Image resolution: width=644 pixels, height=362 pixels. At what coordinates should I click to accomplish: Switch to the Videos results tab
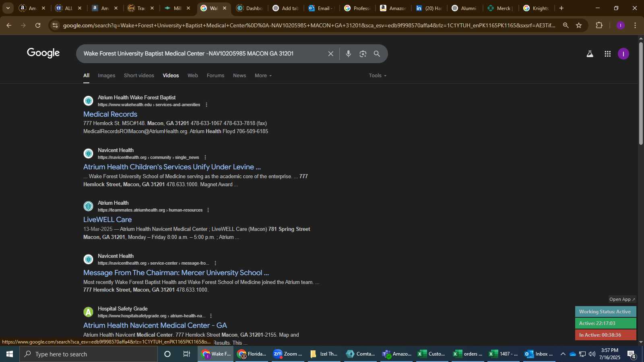[171, 76]
